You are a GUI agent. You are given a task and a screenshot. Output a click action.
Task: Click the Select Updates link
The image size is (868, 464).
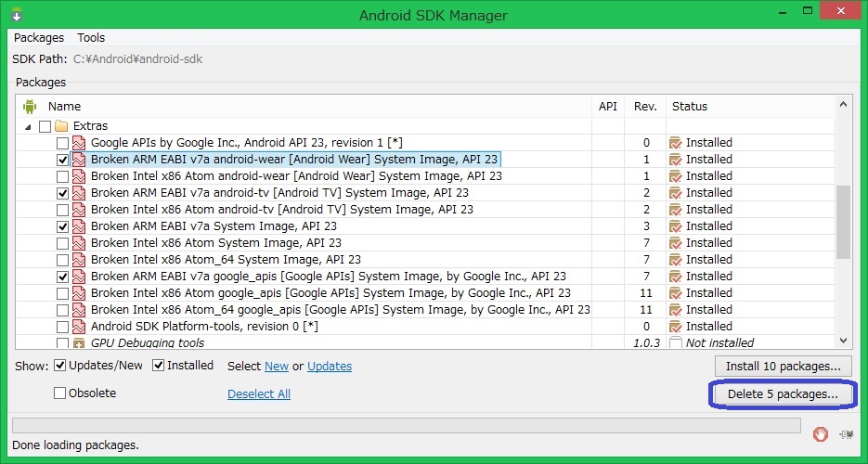(x=330, y=367)
